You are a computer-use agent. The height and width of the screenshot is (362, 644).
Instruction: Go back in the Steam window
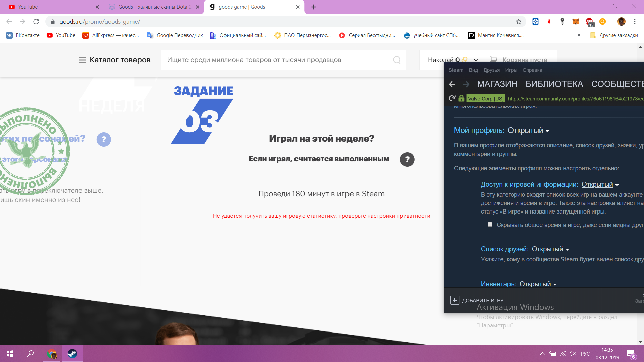(x=452, y=84)
